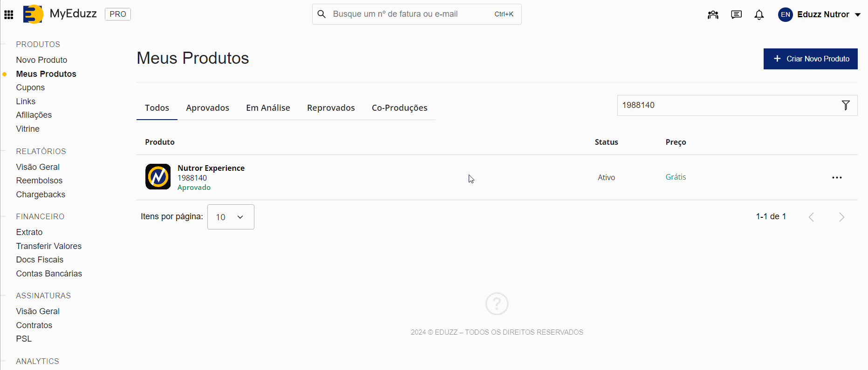Select the Co-Produções tab
868x370 pixels.
tap(399, 108)
